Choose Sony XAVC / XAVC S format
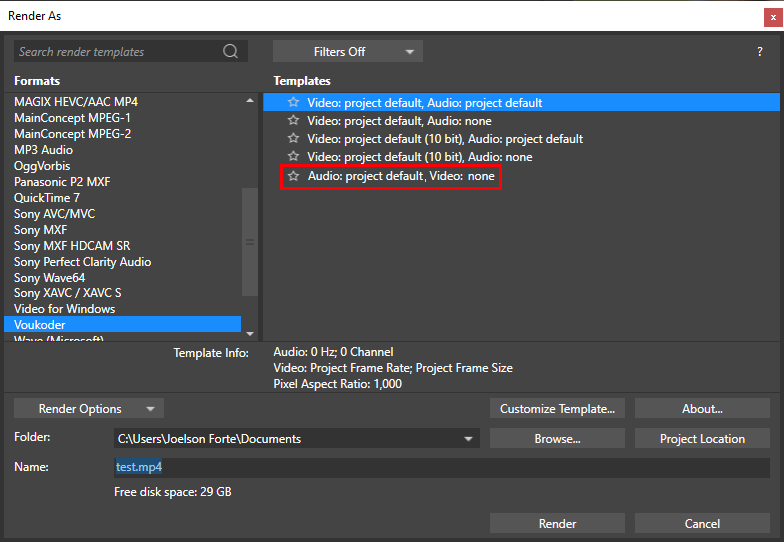Image resolution: width=784 pixels, height=542 pixels. tap(68, 293)
